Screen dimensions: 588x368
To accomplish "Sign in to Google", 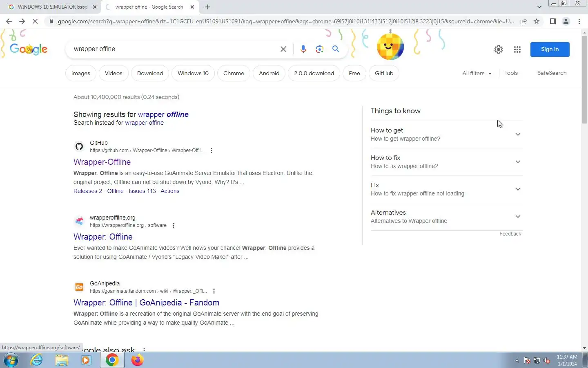I will pyautogui.click(x=550, y=49).
